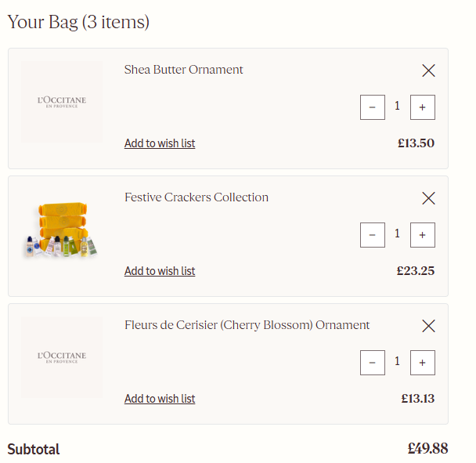
Task: Increase Cherry Blossom Ornament quantity
Action: (x=422, y=363)
